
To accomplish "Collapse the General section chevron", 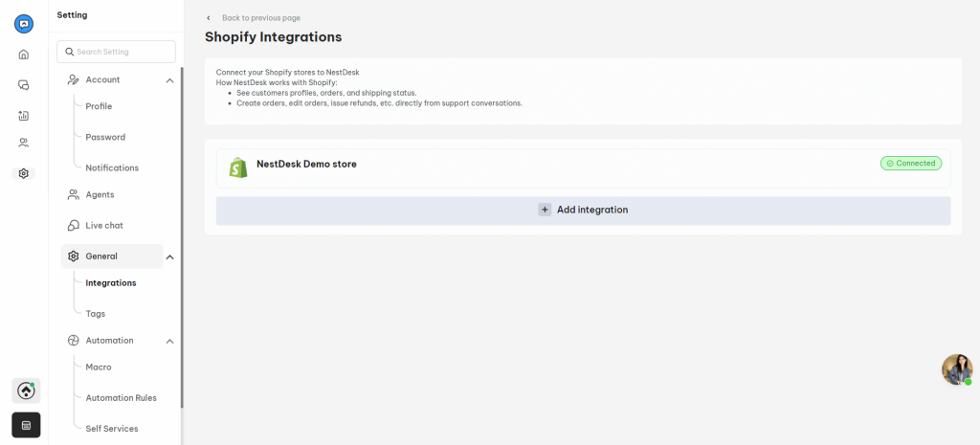I will click(x=169, y=256).
